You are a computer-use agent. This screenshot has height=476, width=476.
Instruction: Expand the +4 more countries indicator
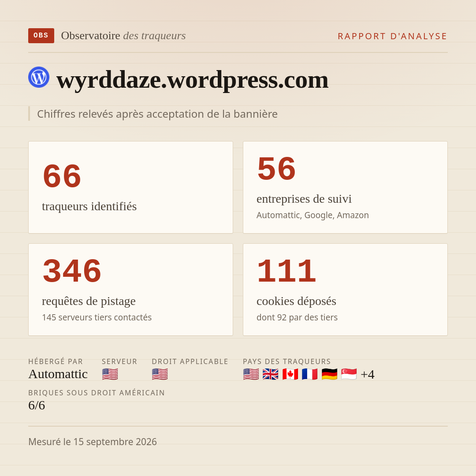point(368,374)
